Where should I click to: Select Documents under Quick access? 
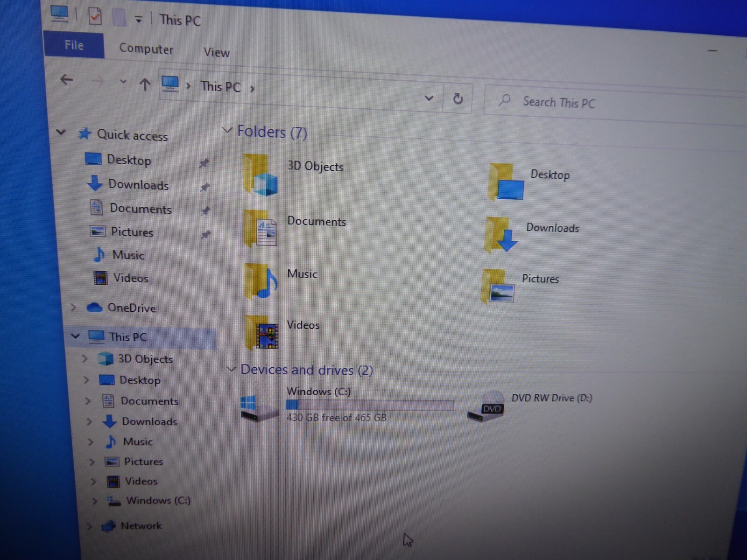(x=141, y=209)
